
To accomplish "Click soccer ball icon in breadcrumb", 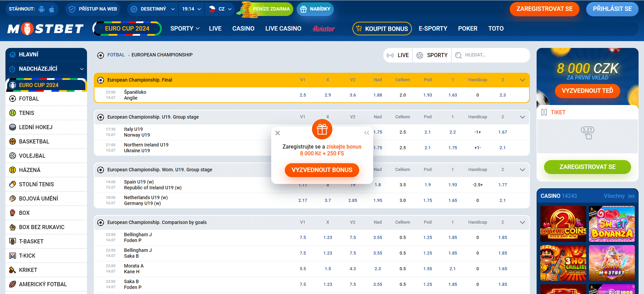I will [x=101, y=55].
